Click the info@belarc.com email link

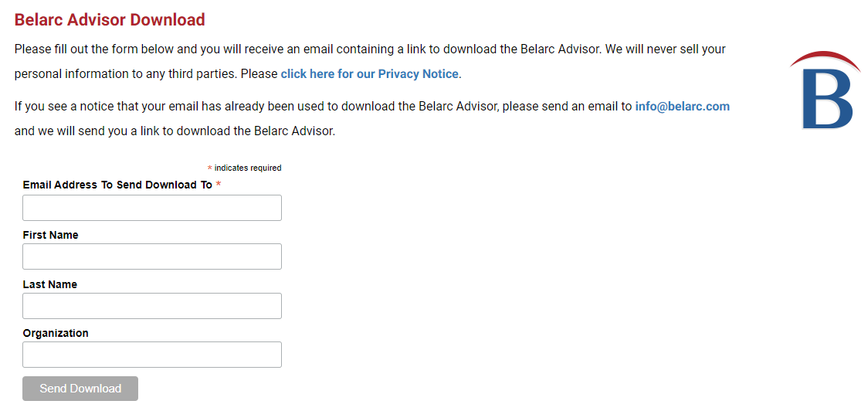point(682,107)
